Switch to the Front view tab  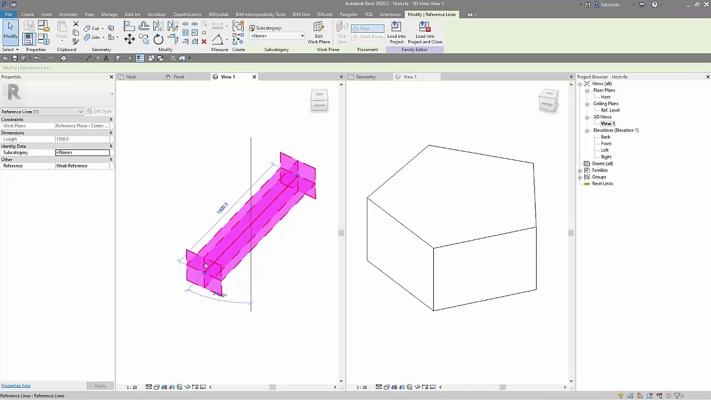(178, 76)
